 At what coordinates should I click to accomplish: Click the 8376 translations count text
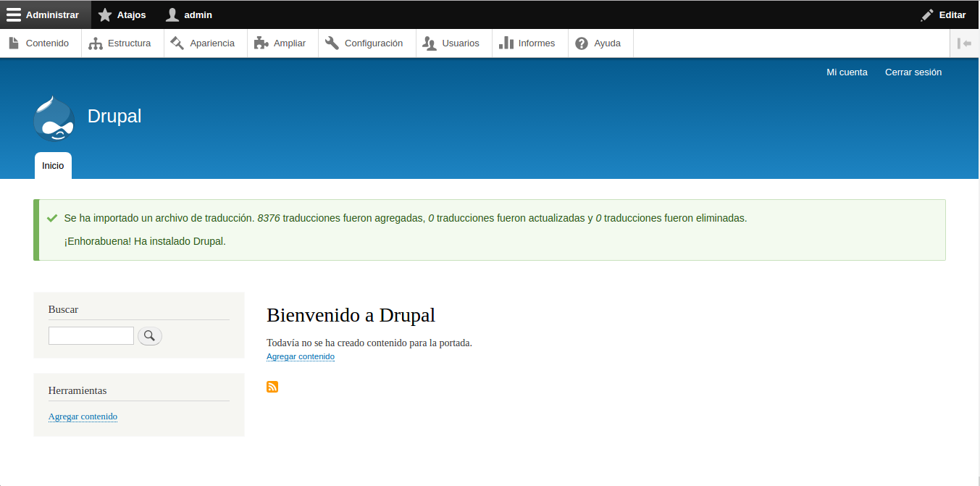pyautogui.click(x=269, y=218)
